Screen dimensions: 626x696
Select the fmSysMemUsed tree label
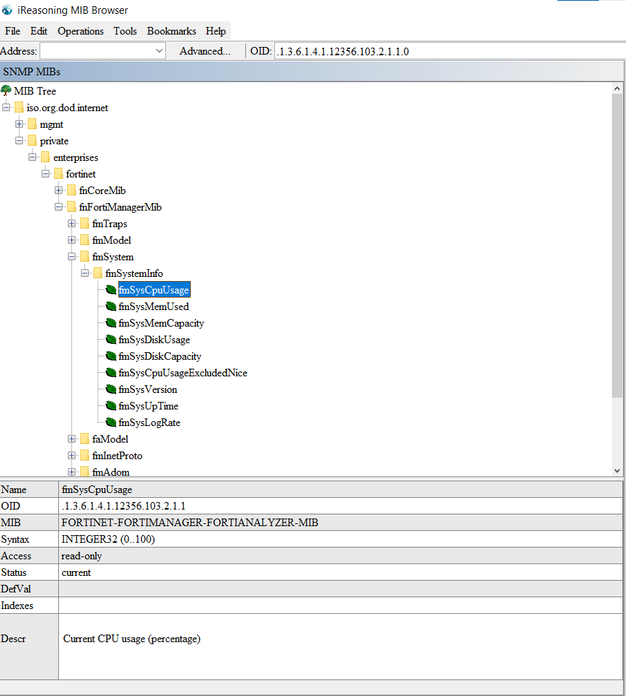[154, 306]
